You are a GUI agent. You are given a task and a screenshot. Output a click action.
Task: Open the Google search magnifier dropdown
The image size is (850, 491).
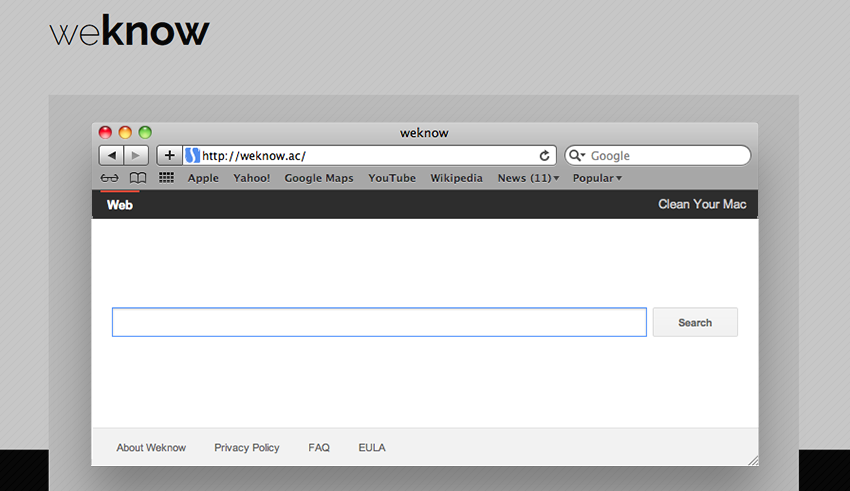click(577, 156)
